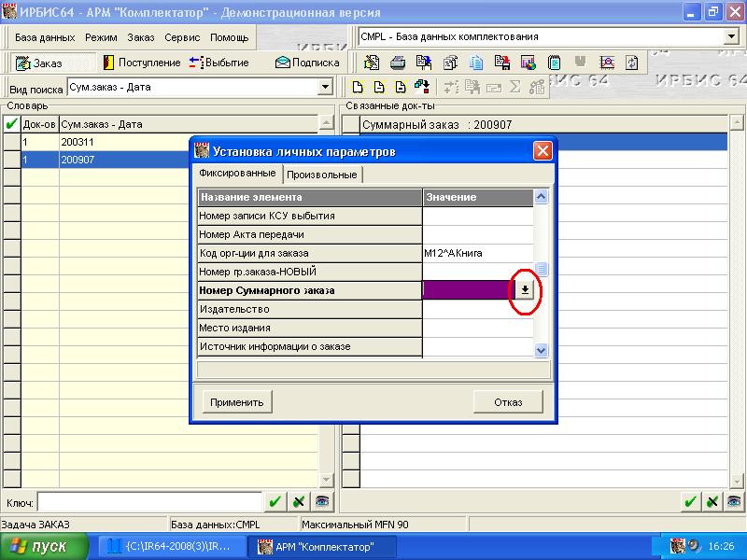
Task: Click the printer icon in the toolbar
Action: [x=397, y=63]
